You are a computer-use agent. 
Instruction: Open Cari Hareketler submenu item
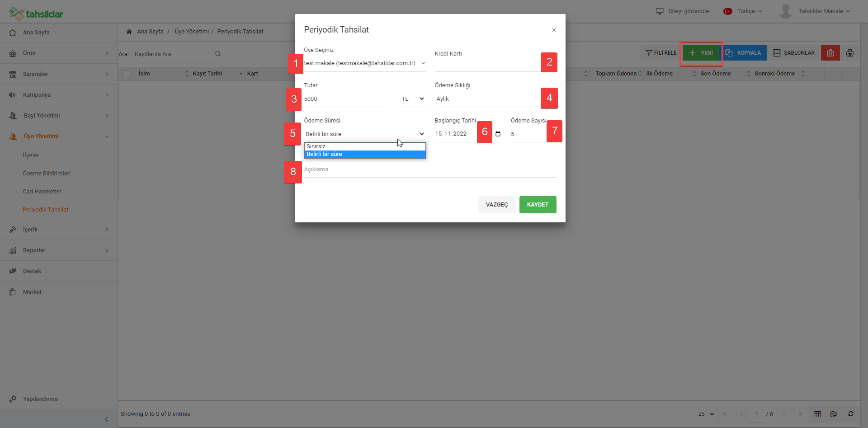tap(42, 192)
